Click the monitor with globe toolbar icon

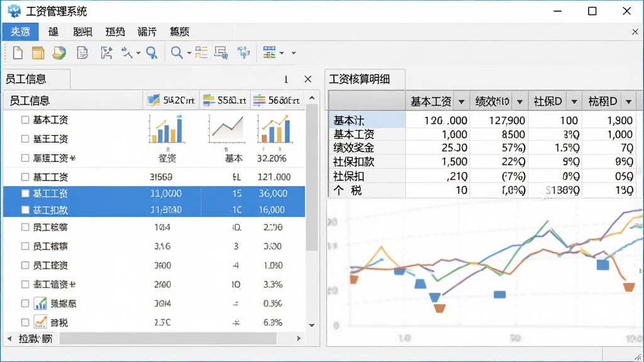pyautogui.click(x=221, y=53)
